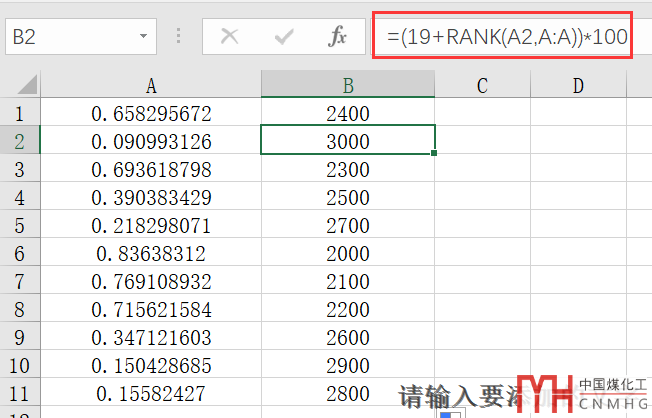Click empty cell C1
Image resolution: width=652 pixels, height=418 pixels.
482,112
